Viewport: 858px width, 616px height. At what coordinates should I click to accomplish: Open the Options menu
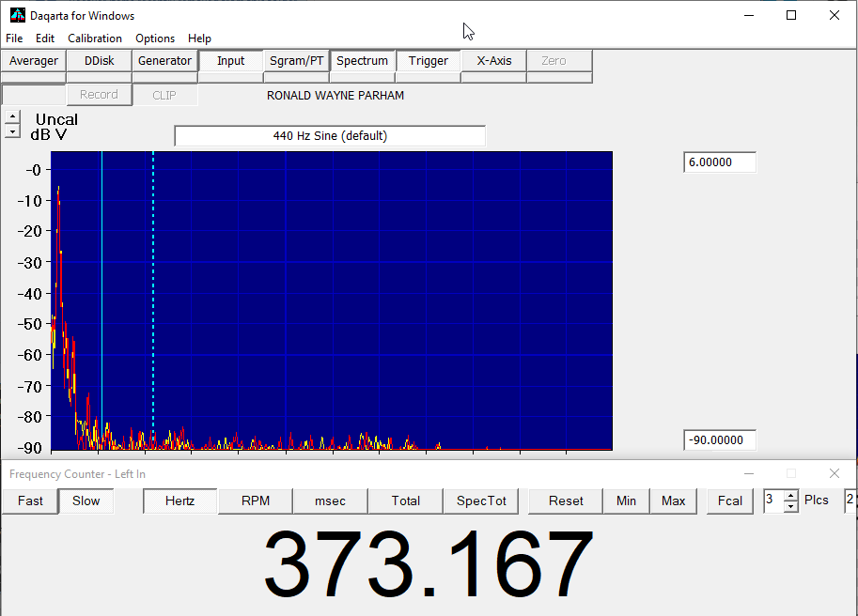coord(155,38)
